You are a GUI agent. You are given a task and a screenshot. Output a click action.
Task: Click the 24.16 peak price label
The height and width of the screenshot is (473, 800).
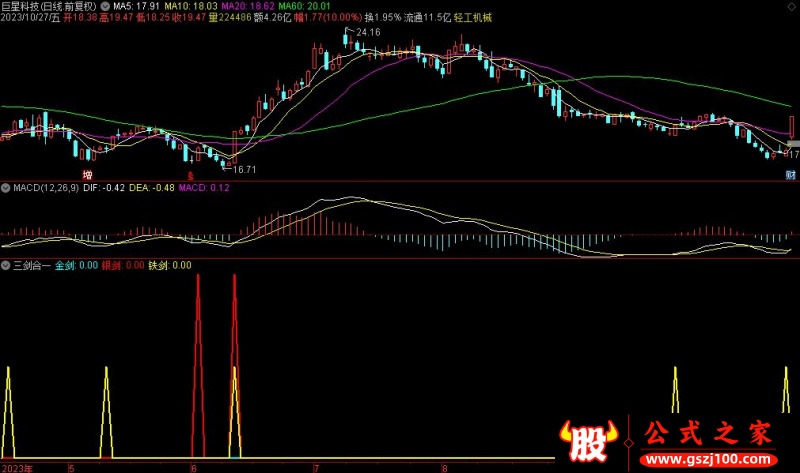coord(368,33)
